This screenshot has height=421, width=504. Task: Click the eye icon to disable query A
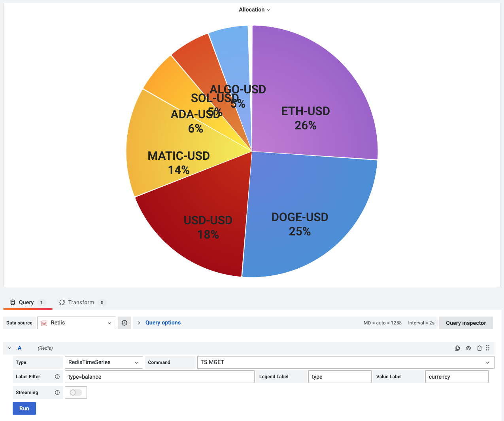click(468, 348)
